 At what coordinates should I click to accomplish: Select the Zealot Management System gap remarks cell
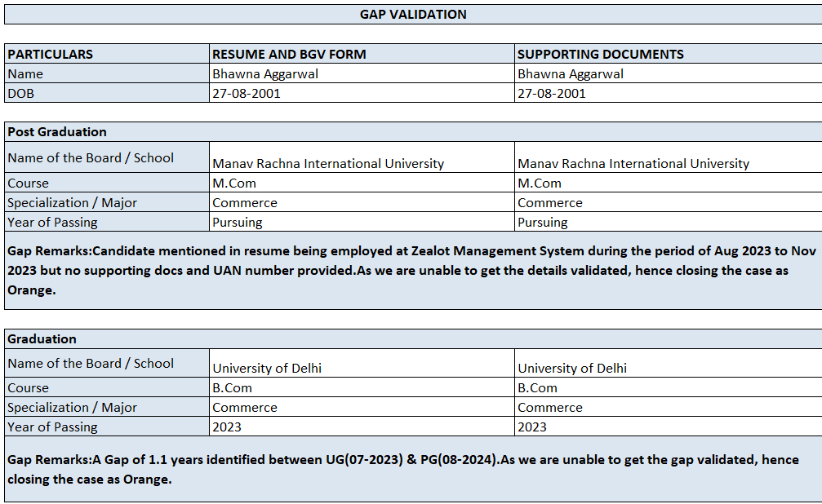pyautogui.click(x=408, y=270)
